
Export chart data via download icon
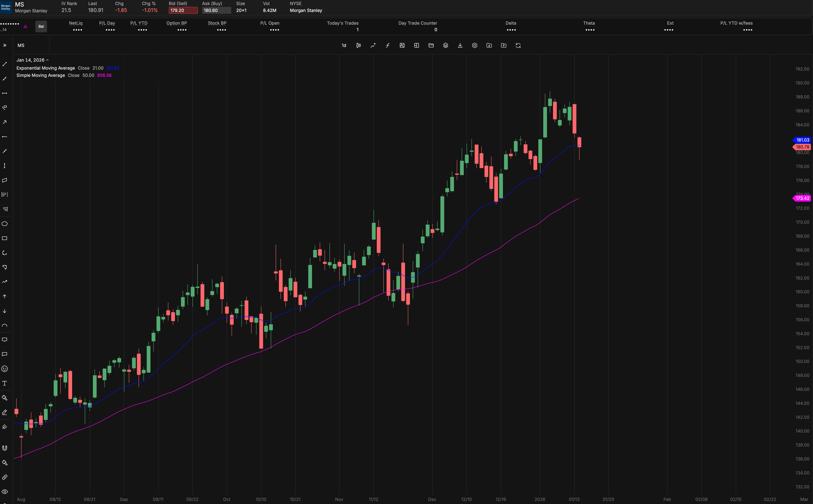click(460, 45)
